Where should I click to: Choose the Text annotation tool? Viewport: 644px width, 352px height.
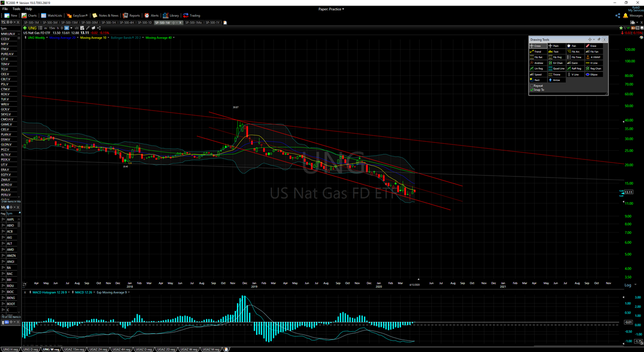coord(556,51)
